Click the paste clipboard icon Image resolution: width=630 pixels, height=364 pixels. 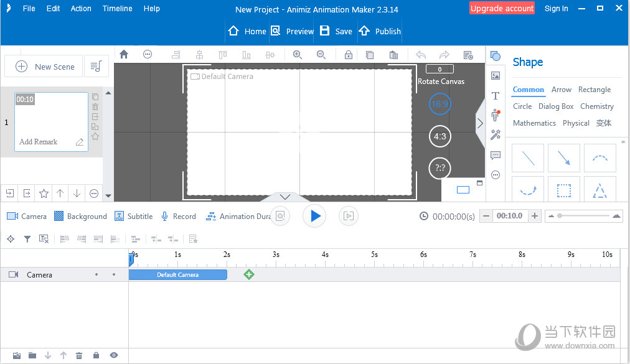click(x=393, y=55)
